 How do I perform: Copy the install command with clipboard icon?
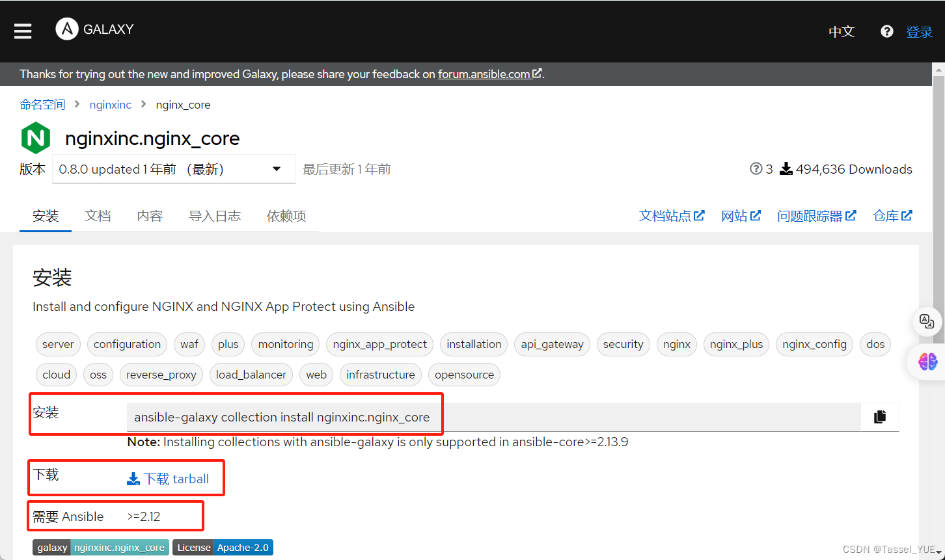pyautogui.click(x=880, y=417)
